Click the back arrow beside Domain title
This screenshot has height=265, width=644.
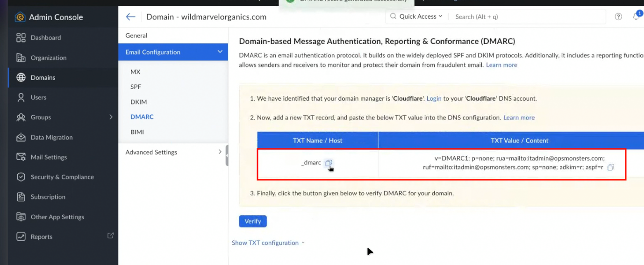pos(130,17)
